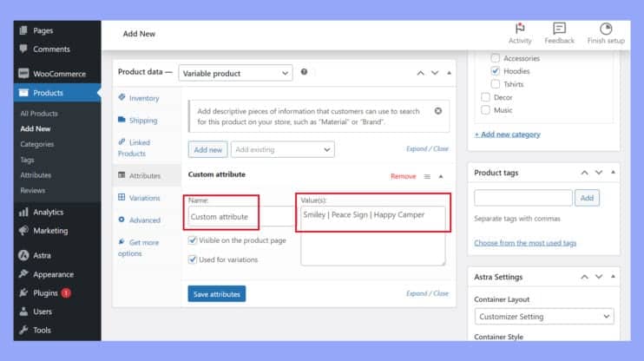
Task: Click Choose from the most used tags
Action: (525, 243)
